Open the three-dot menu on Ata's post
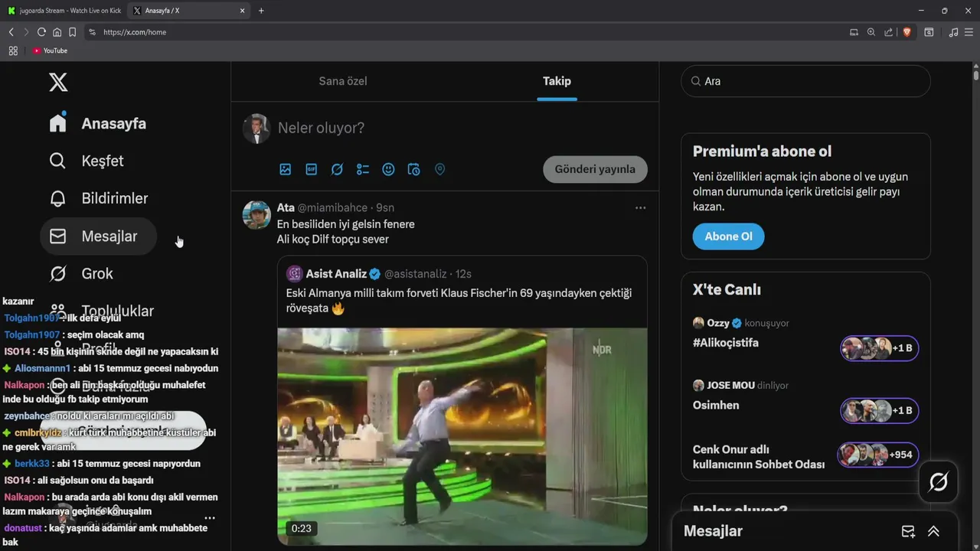 tap(640, 207)
